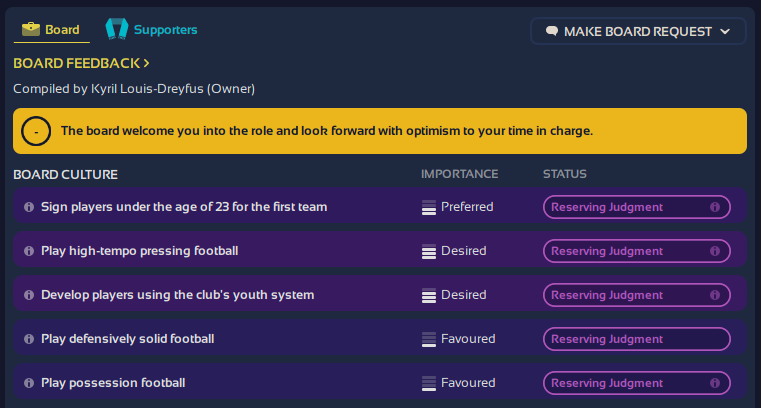The height and width of the screenshot is (408, 761).
Task: Open the Make Board Request dropdown
Action: [638, 31]
